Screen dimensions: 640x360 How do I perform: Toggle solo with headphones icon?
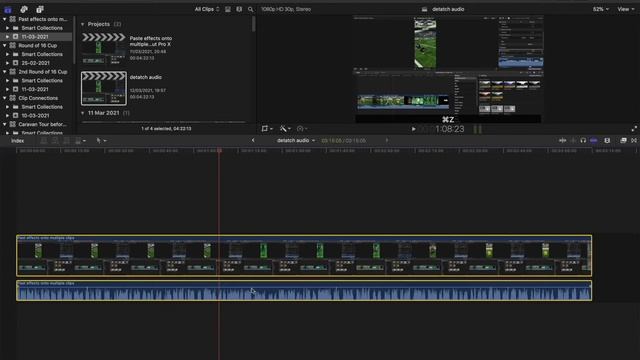click(583, 140)
